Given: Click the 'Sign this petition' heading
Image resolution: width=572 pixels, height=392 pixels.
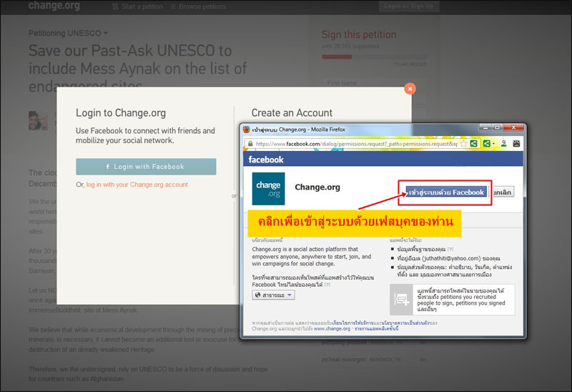Looking at the screenshot, I should pyautogui.click(x=359, y=34).
